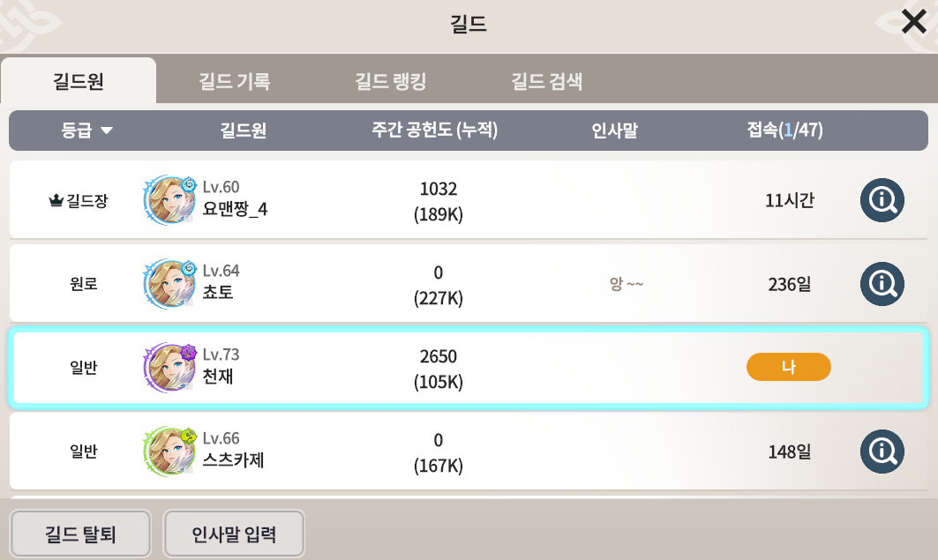This screenshot has width=938, height=560.
Task: Inspect guild member 스츠카제
Action: [880, 451]
